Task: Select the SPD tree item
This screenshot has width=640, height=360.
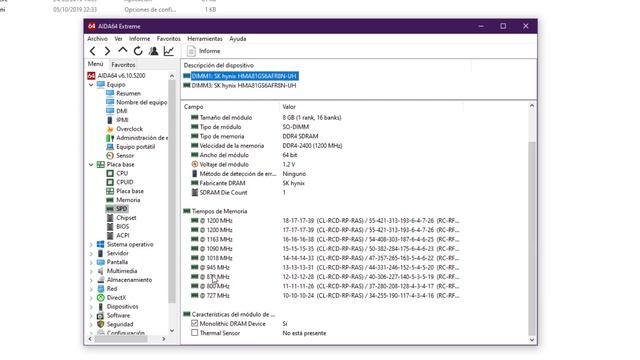Action: pyautogui.click(x=117, y=209)
